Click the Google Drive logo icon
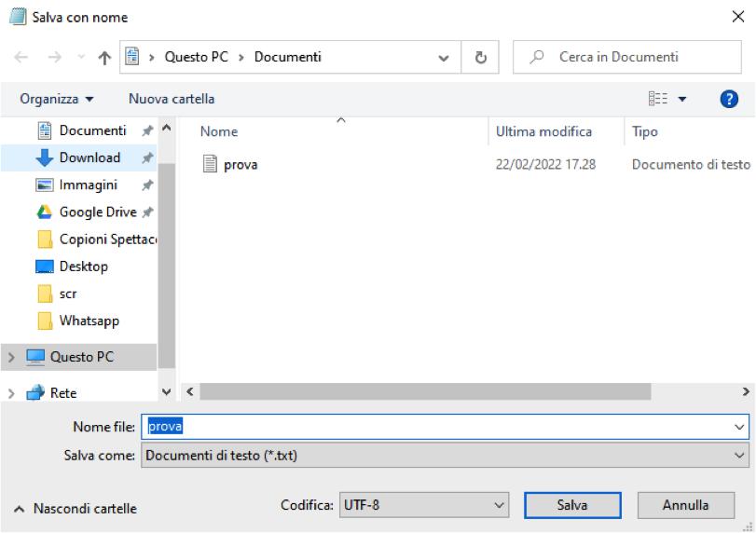 click(x=45, y=212)
